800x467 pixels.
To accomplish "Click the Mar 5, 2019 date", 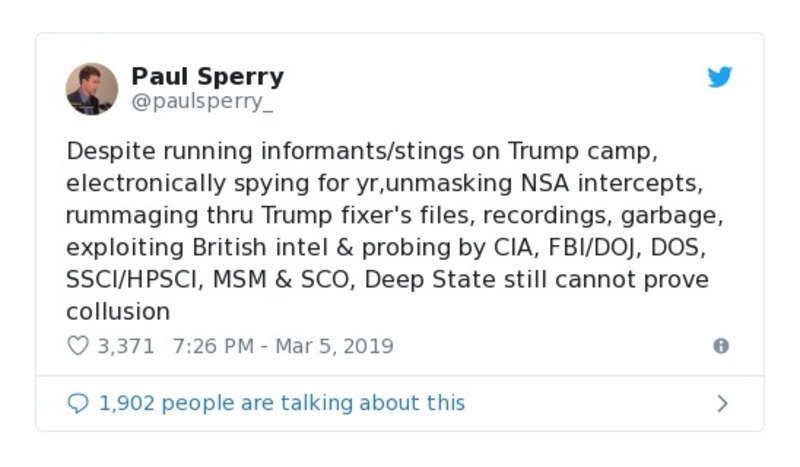I will tap(334, 346).
